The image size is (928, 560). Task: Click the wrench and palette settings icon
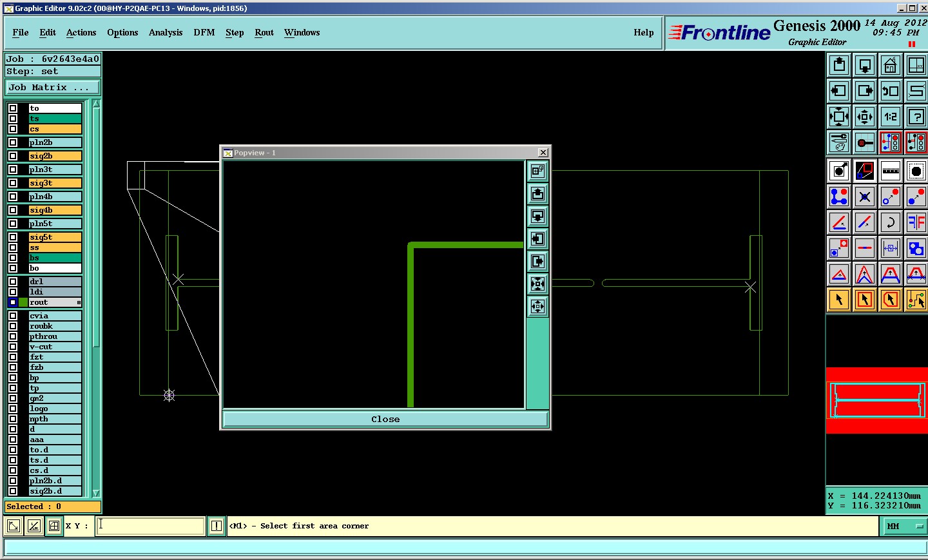839,142
